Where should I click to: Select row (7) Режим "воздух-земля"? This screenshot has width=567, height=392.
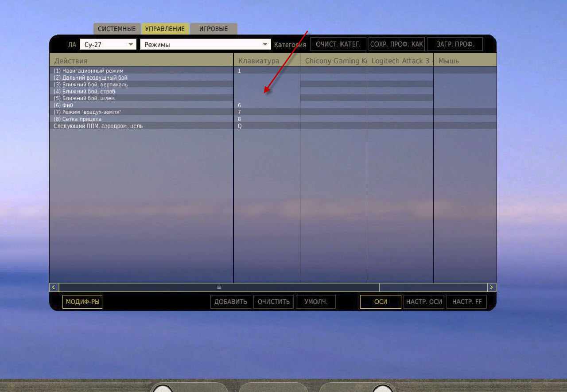pos(141,112)
